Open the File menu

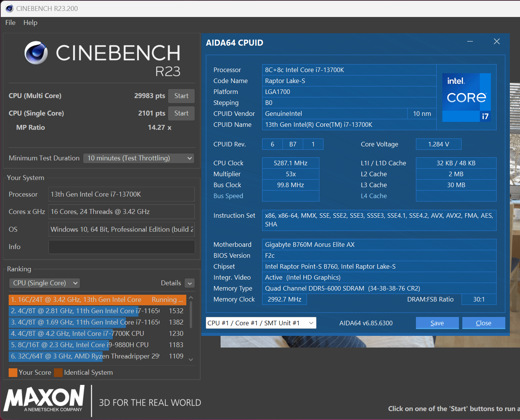coord(10,23)
